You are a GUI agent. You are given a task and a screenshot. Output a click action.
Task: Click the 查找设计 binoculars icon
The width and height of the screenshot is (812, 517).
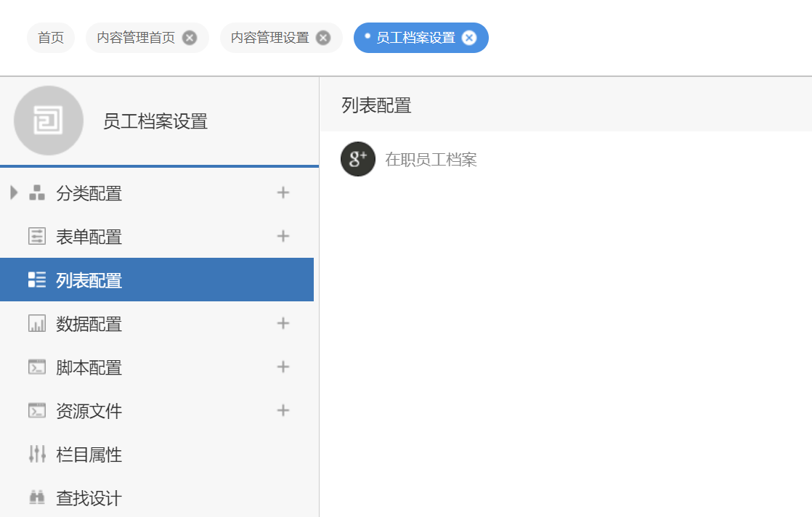coord(36,498)
